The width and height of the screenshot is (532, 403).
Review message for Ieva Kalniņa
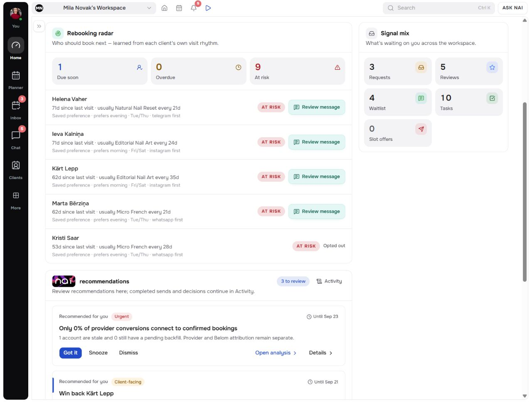tap(317, 142)
